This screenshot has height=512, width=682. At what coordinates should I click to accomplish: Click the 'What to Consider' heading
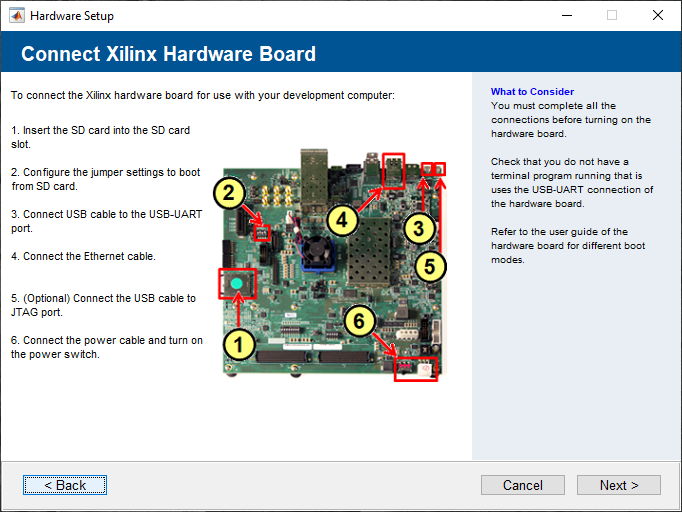(532, 91)
